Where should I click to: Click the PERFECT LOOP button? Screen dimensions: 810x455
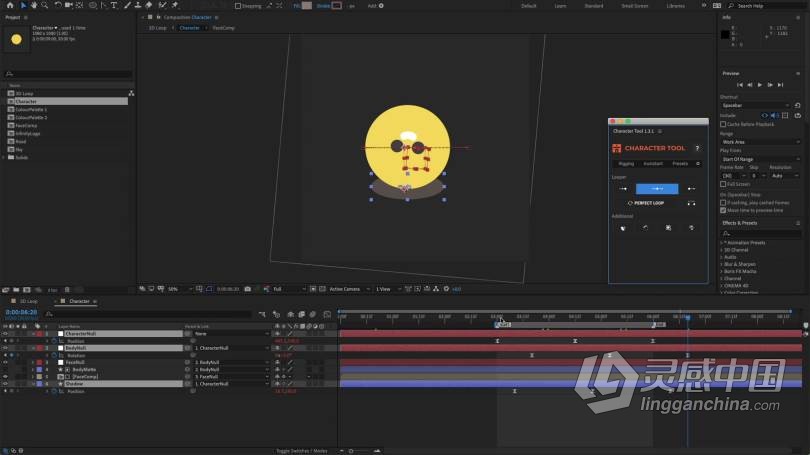647,203
